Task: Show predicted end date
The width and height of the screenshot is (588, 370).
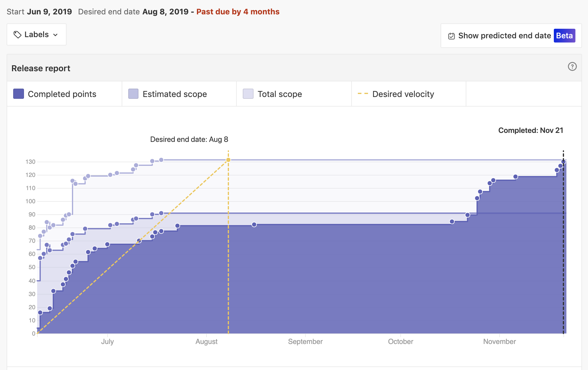Action: [x=504, y=36]
